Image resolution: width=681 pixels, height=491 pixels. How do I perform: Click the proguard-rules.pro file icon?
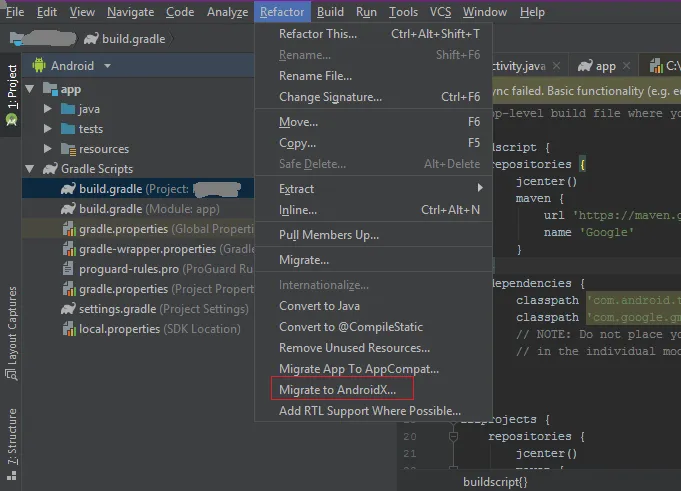(x=68, y=268)
